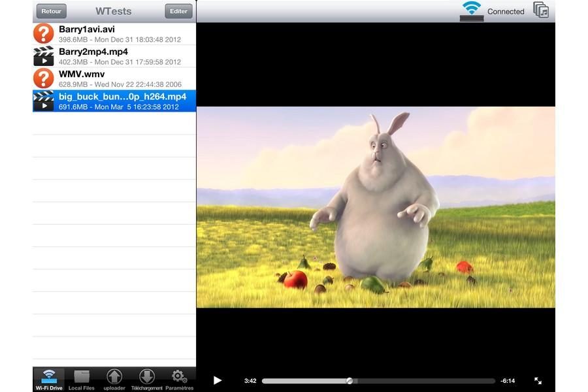
Task: Open the music documents stack icon
Action: click(541, 10)
